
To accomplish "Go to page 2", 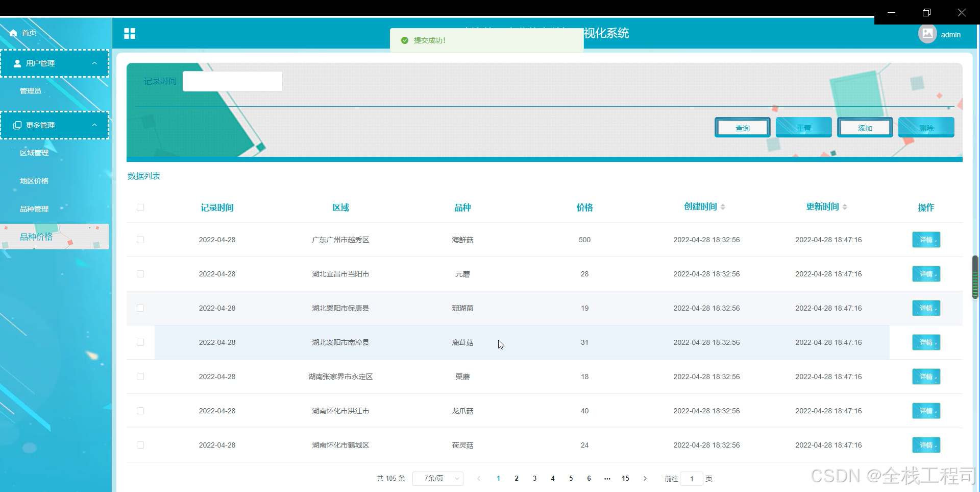I will pyautogui.click(x=517, y=479).
